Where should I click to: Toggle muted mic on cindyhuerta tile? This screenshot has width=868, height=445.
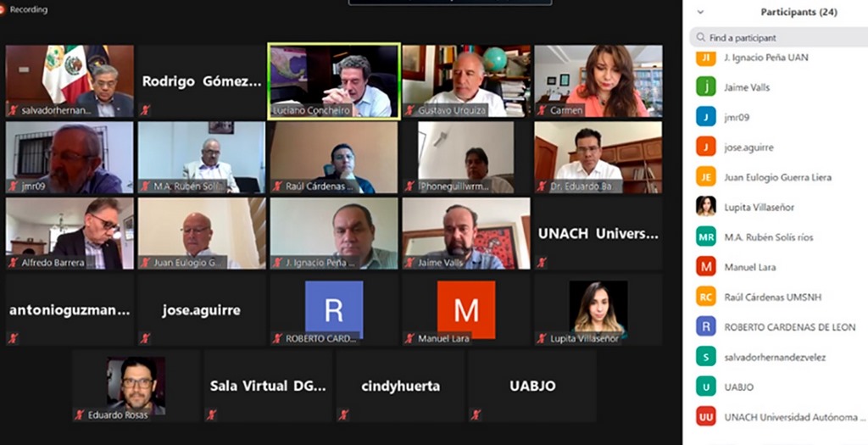click(344, 414)
